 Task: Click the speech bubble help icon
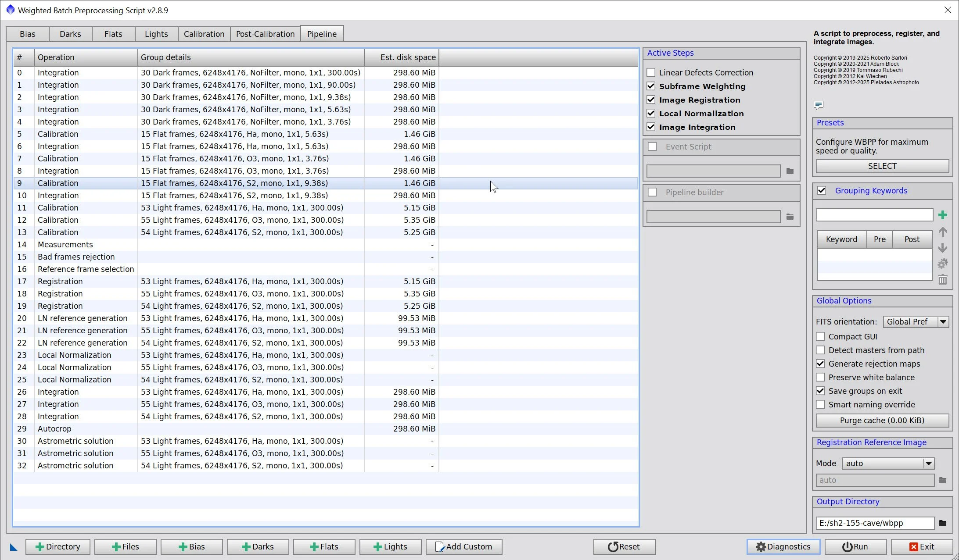click(x=818, y=105)
